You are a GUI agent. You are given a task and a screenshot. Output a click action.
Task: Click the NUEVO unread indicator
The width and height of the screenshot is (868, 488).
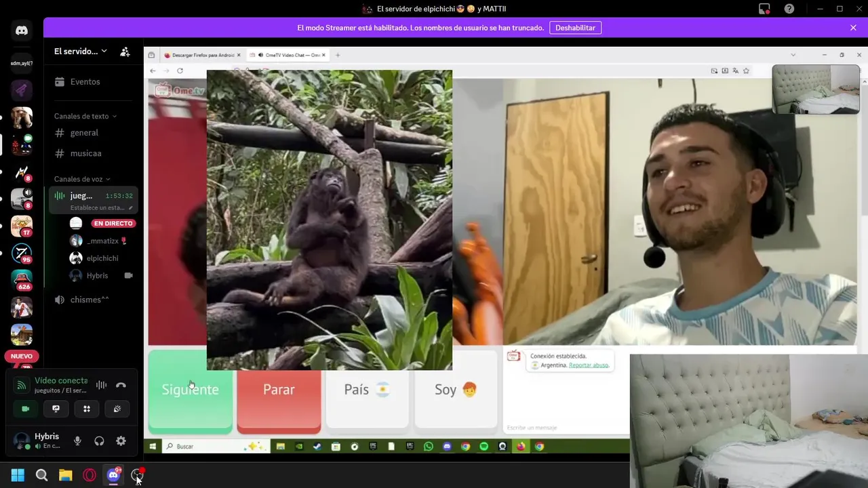point(22,356)
